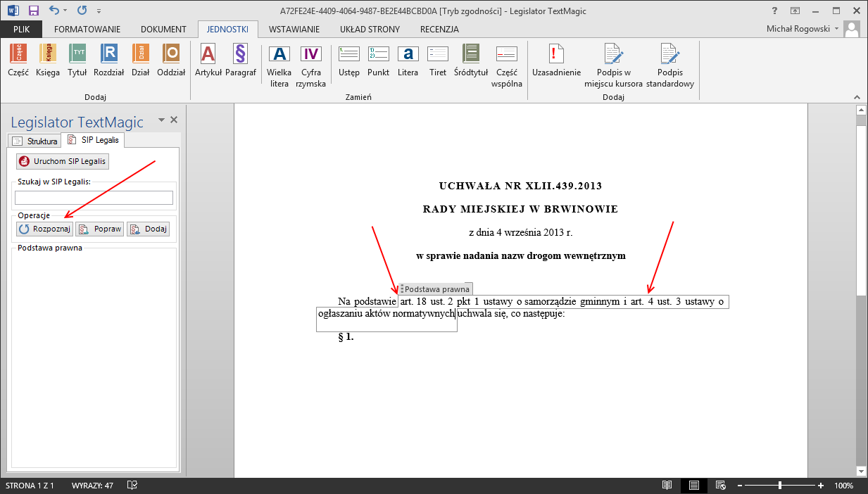Select the SIP Legalis pane tab
This screenshot has height=494, width=868.
pyautogui.click(x=94, y=140)
